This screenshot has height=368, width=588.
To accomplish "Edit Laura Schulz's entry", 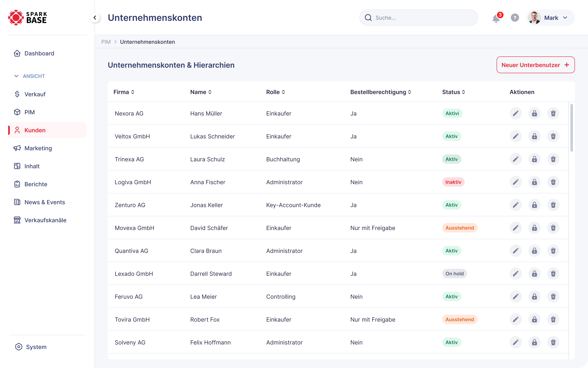I will pyautogui.click(x=516, y=159).
